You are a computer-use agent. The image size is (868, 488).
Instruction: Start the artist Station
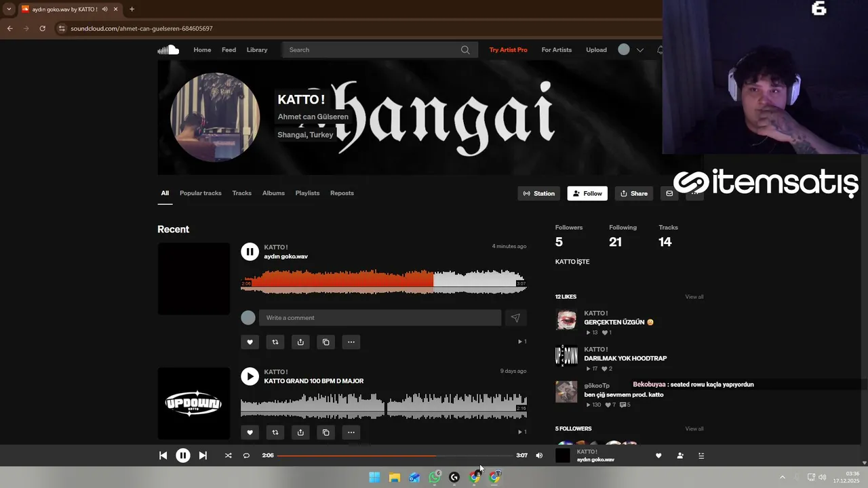coord(539,193)
